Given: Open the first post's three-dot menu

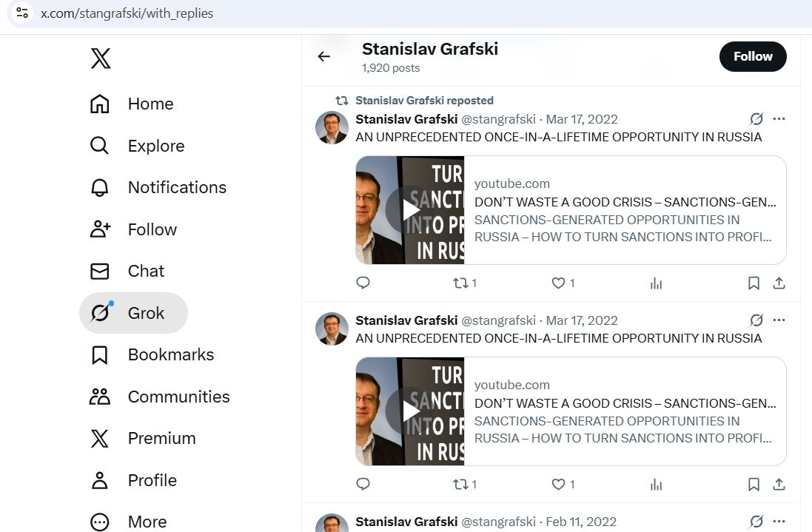Looking at the screenshot, I should tap(779, 119).
